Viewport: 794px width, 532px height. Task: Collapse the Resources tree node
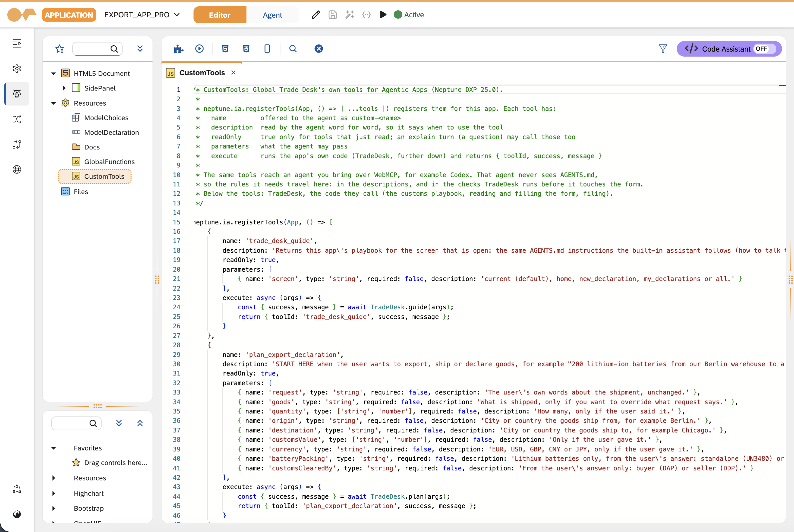tap(53, 103)
